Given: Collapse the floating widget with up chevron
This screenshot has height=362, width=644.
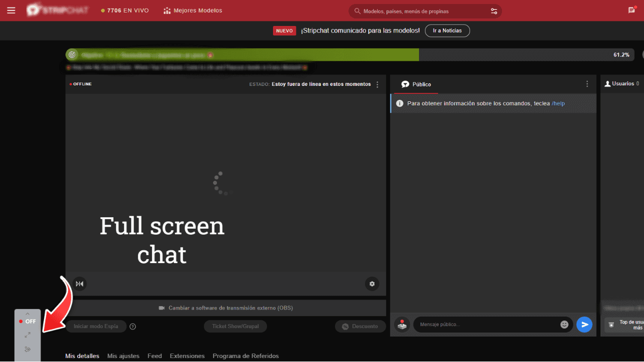Looking at the screenshot, I should [x=27, y=314].
